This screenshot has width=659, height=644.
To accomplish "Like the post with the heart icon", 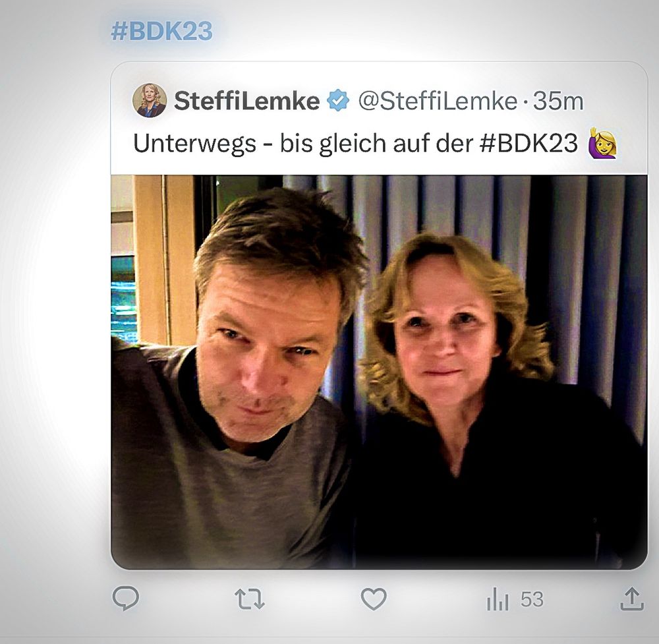I will pyautogui.click(x=374, y=599).
